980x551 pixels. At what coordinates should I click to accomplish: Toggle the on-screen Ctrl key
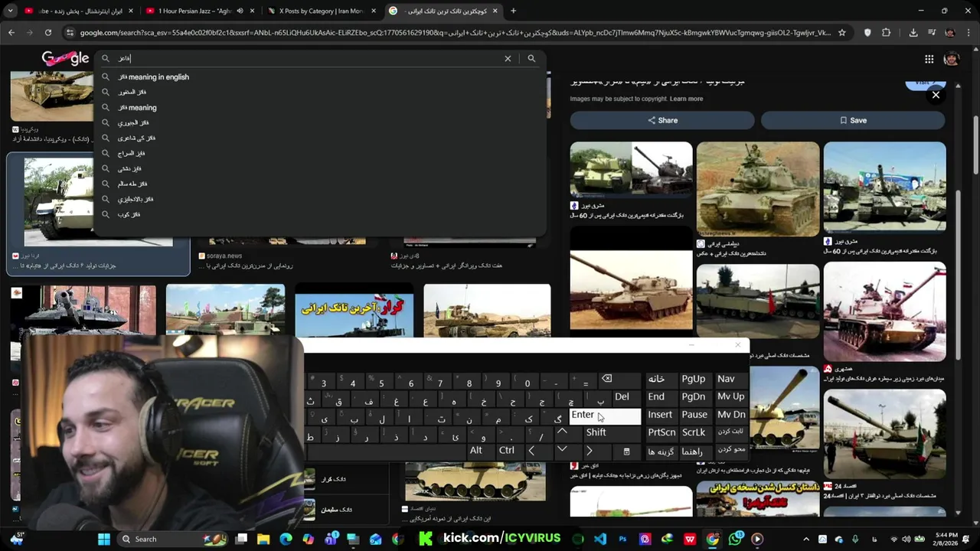click(x=507, y=450)
